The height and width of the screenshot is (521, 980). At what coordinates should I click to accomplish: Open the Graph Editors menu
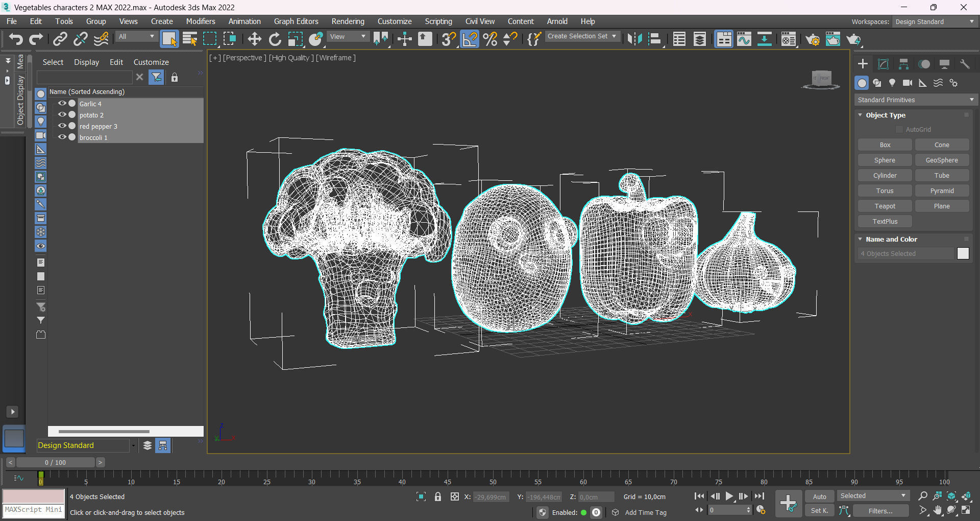[296, 21]
